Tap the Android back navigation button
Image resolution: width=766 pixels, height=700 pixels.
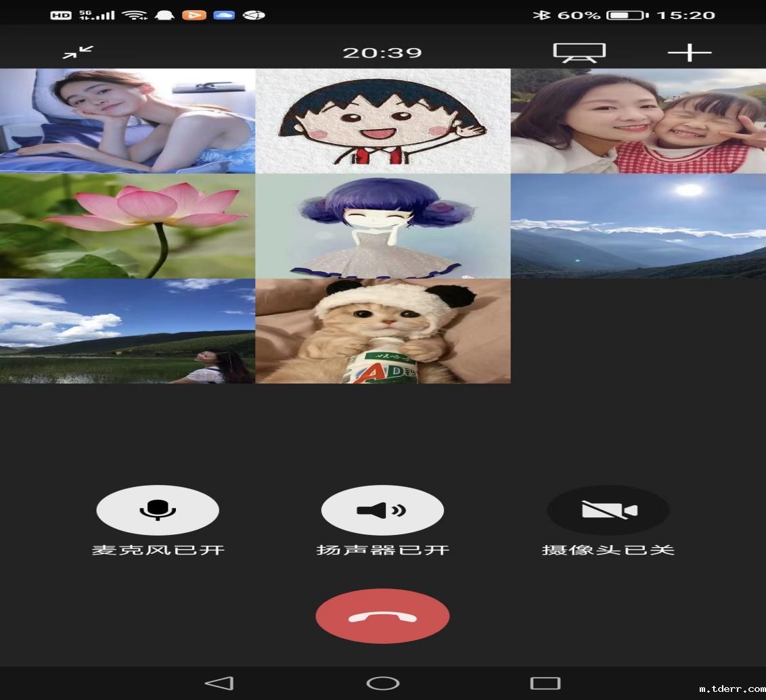point(219,683)
